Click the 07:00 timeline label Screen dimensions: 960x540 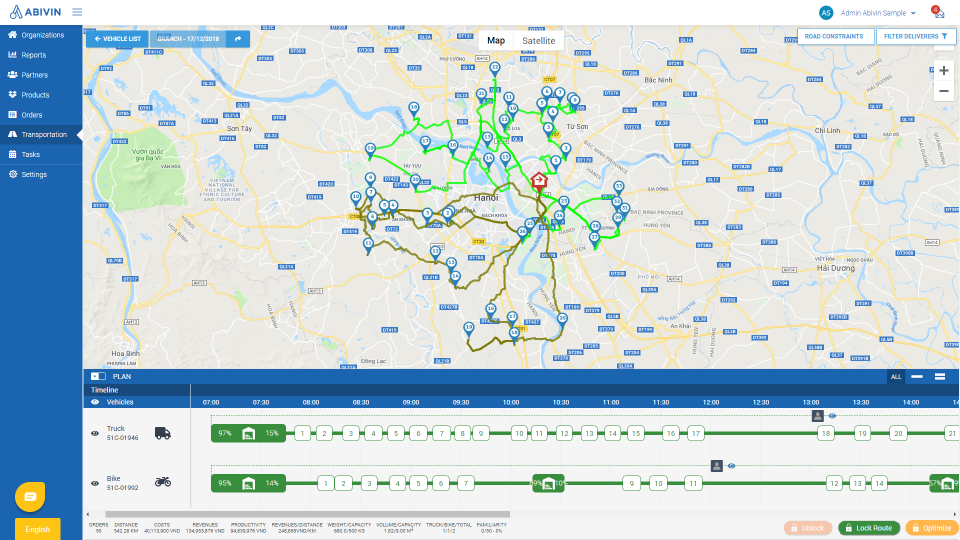tap(211, 402)
